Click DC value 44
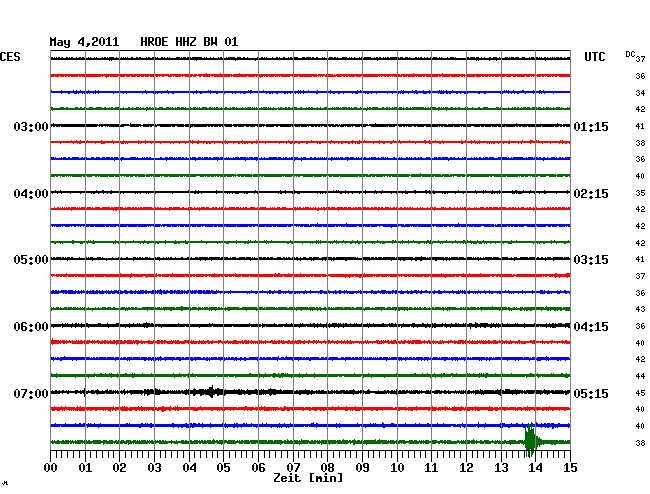650x494 pixels. 640,376
